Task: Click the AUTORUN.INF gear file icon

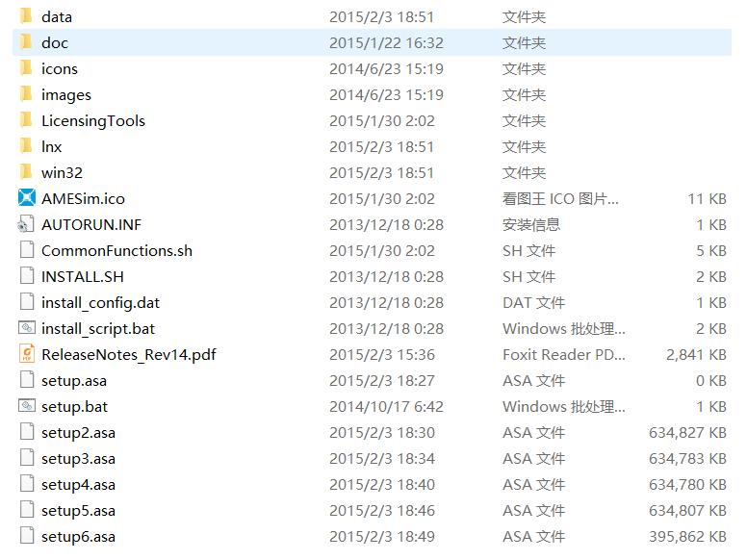Action: [x=27, y=224]
